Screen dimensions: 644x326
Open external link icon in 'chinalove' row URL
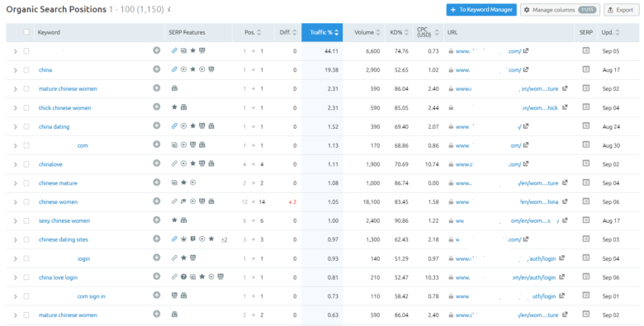coord(526,164)
